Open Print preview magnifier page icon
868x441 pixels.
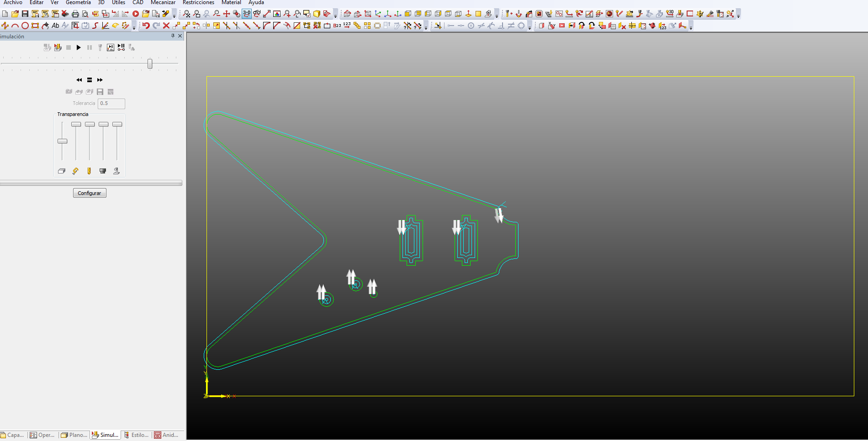(85, 14)
